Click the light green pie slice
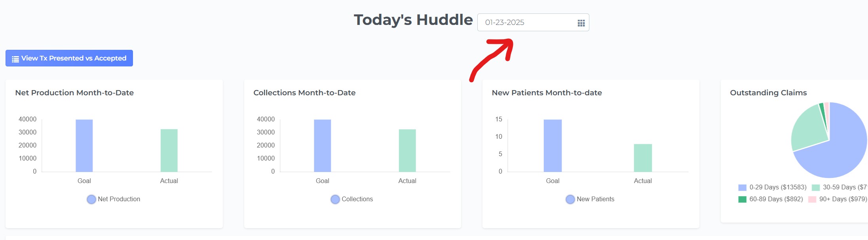Image resolution: width=868 pixels, height=240 pixels. coord(807,129)
